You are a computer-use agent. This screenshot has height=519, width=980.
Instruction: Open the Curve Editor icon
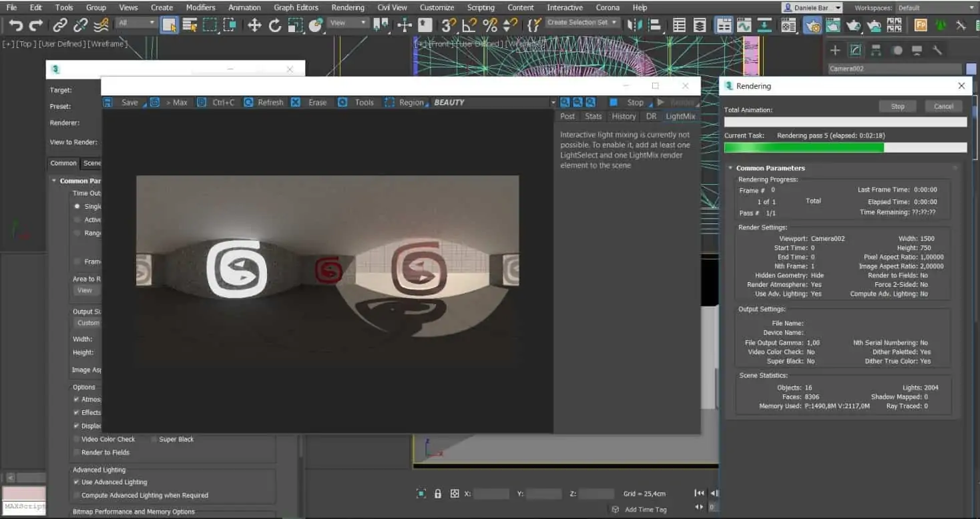tap(744, 25)
